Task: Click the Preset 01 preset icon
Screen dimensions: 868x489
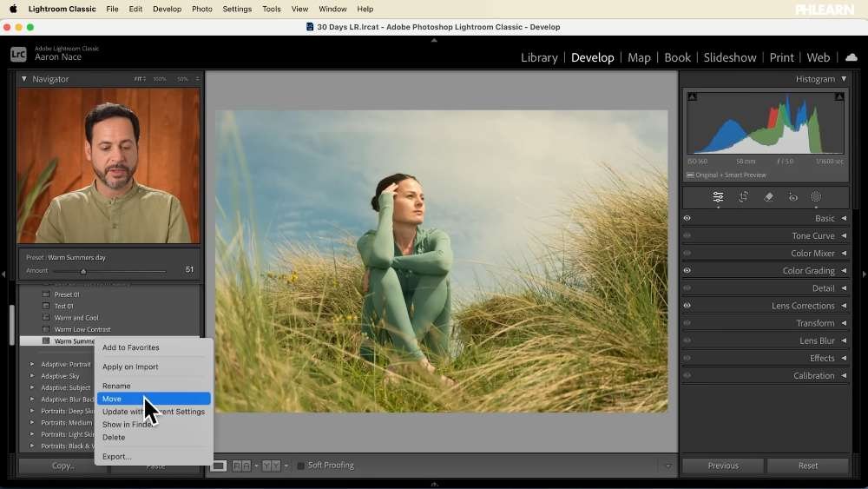Action: pyautogui.click(x=47, y=294)
